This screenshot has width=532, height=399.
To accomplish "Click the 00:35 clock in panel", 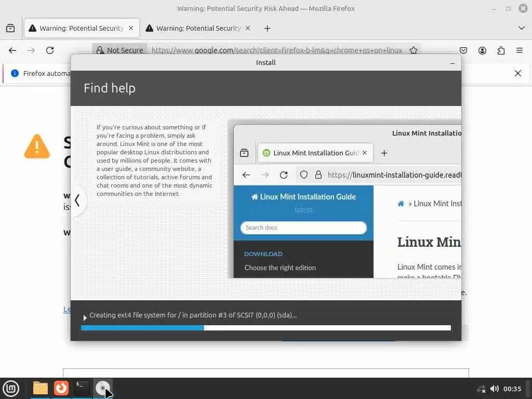I will click(512, 389).
